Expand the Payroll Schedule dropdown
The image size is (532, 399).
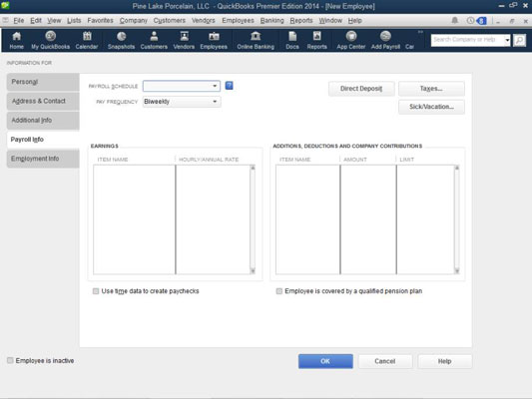pos(215,86)
